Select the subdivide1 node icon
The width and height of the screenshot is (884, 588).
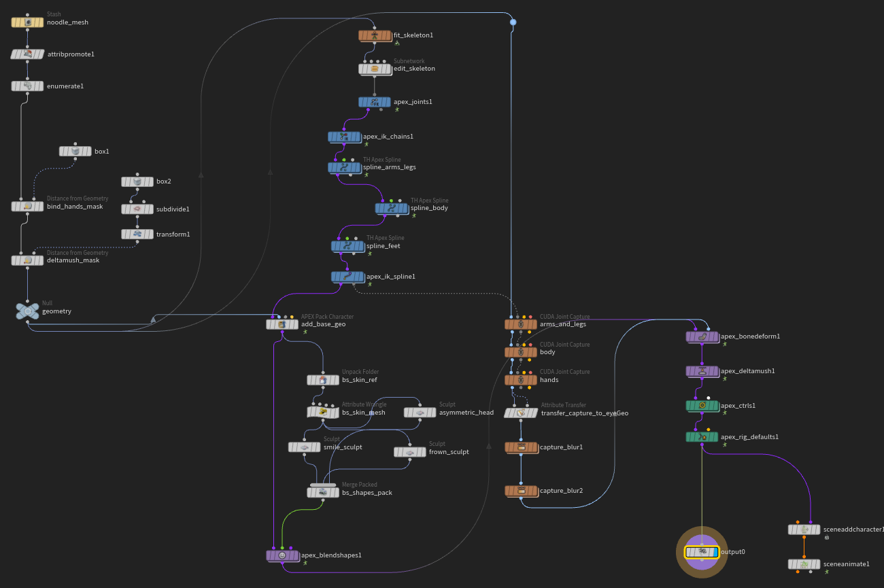coord(137,209)
